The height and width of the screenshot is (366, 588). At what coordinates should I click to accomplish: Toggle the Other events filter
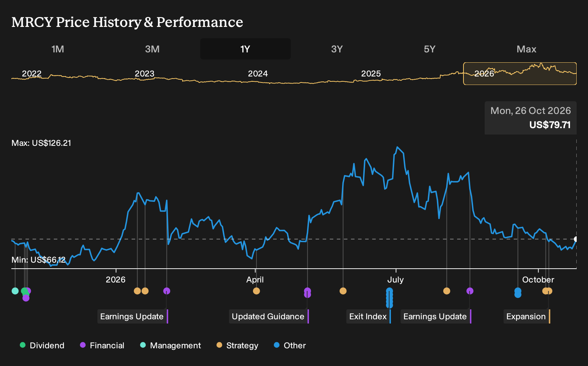(x=290, y=345)
